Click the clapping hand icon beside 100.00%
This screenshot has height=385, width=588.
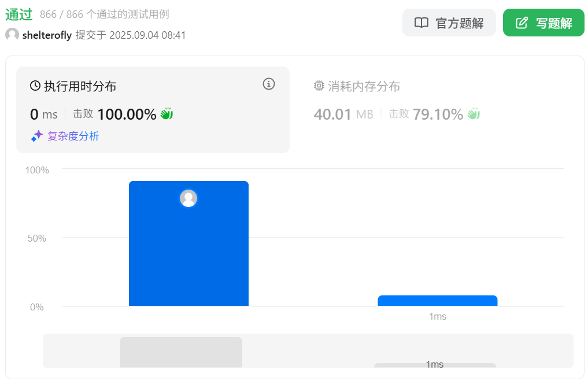167,113
